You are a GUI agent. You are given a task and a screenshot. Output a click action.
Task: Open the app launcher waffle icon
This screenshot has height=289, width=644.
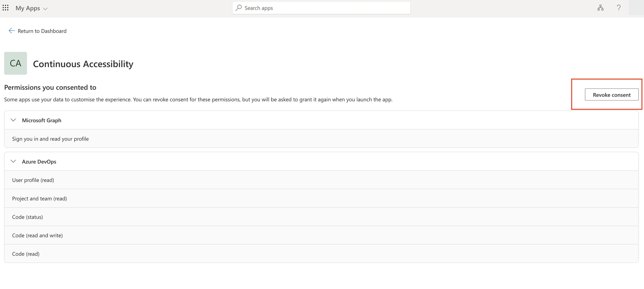coord(5,8)
